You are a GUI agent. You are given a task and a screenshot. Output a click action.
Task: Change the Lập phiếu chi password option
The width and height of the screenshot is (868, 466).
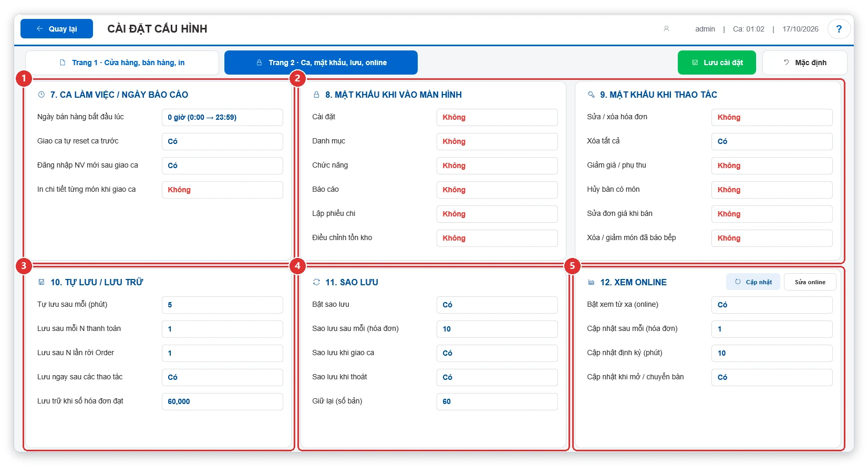(497, 214)
